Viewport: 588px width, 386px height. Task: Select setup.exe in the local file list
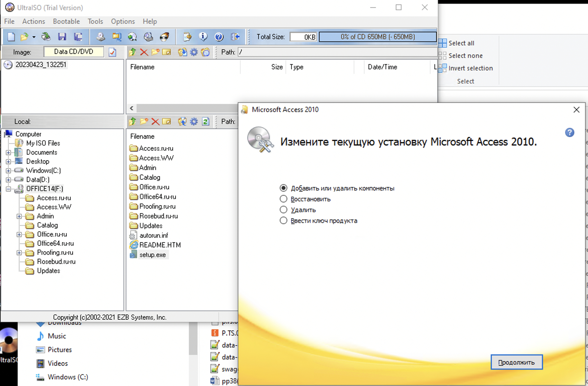152,255
